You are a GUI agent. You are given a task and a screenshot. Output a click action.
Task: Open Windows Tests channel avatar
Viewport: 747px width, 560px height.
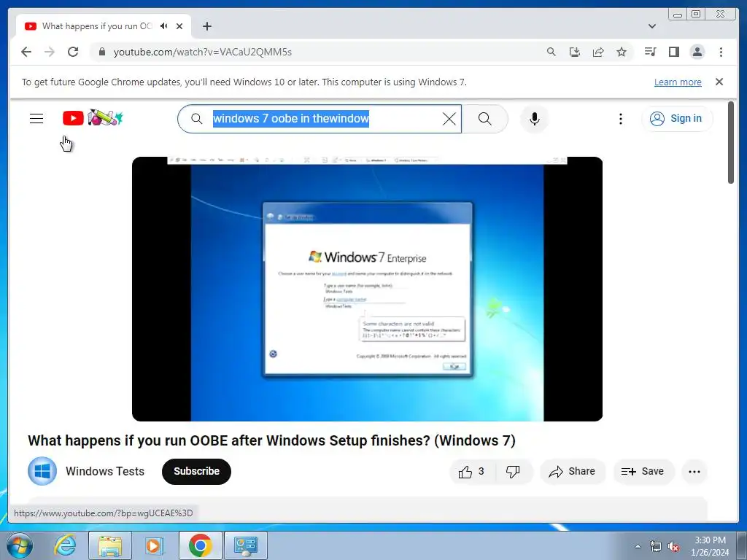click(x=42, y=472)
